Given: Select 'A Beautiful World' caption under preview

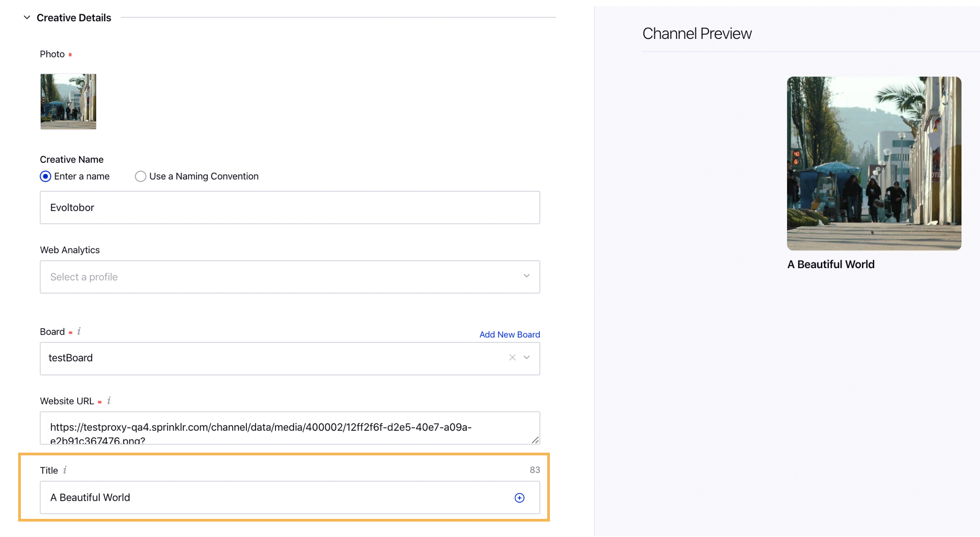Looking at the screenshot, I should point(830,264).
